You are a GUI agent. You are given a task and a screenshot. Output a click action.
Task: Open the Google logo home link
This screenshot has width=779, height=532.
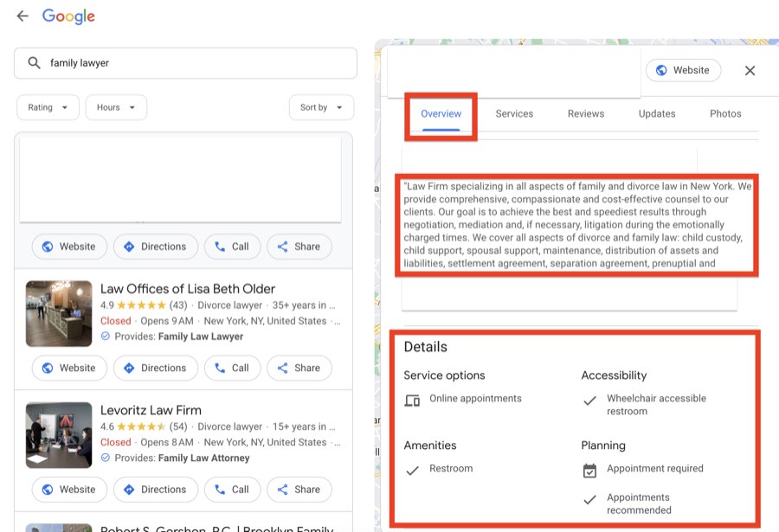[68, 16]
